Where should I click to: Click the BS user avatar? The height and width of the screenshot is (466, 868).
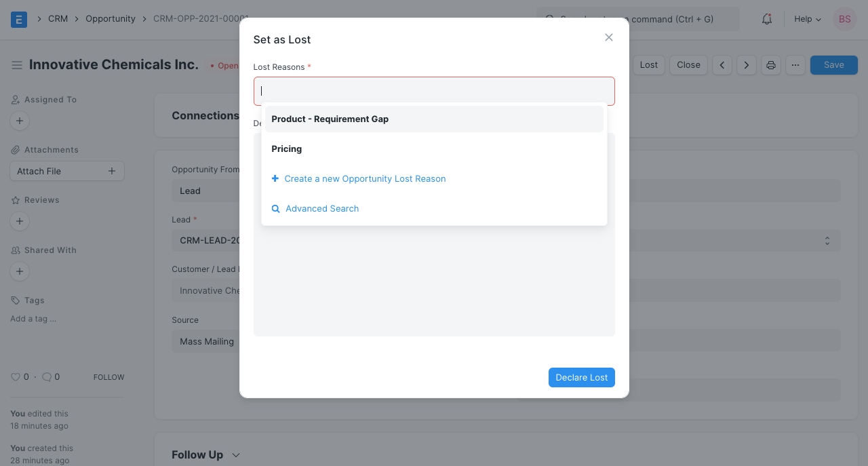pos(844,19)
